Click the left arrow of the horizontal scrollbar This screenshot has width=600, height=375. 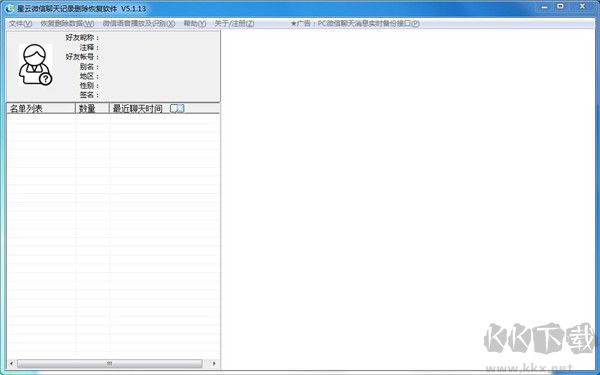point(11,363)
